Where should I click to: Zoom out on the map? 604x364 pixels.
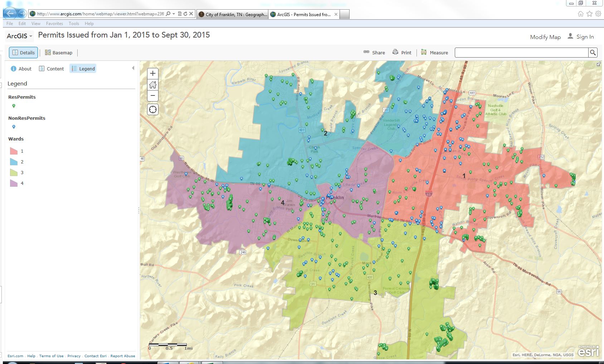(153, 95)
